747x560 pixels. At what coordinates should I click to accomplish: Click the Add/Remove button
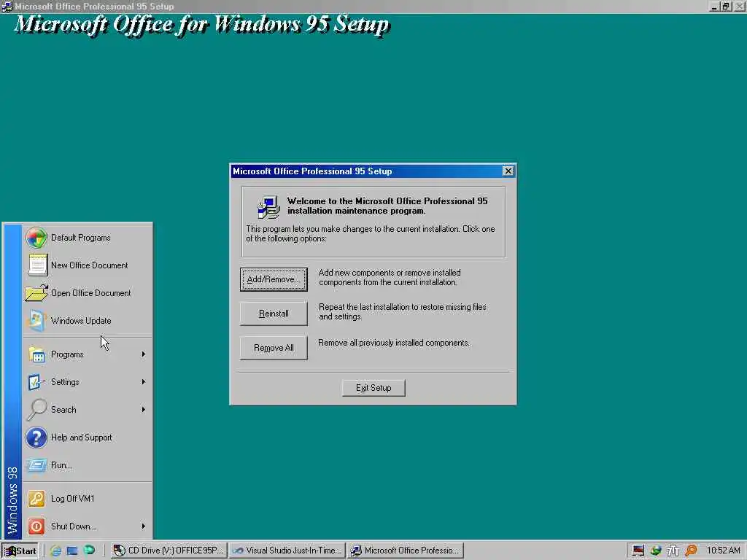tap(274, 279)
